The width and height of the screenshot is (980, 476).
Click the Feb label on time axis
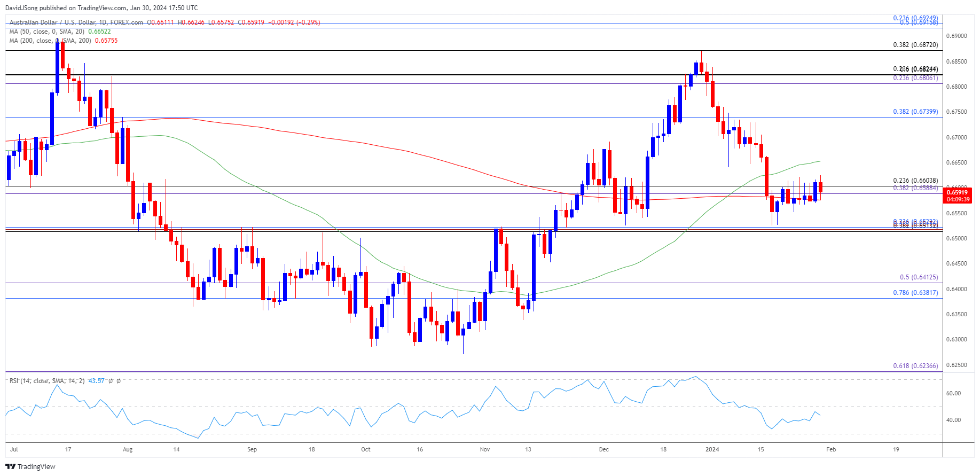(x=832, y=450)
